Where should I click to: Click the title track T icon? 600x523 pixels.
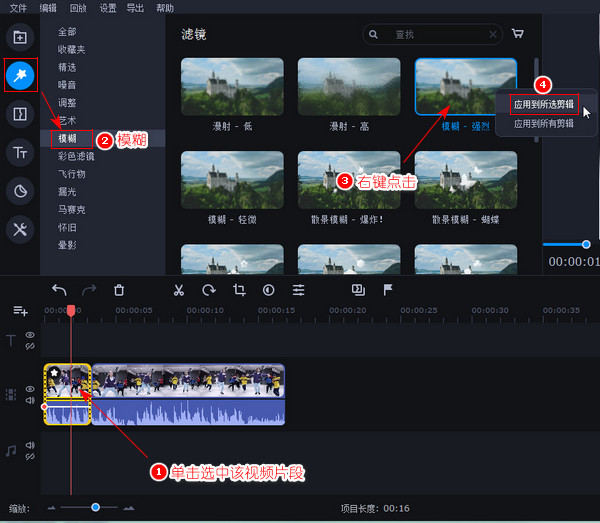pos(11,341)
